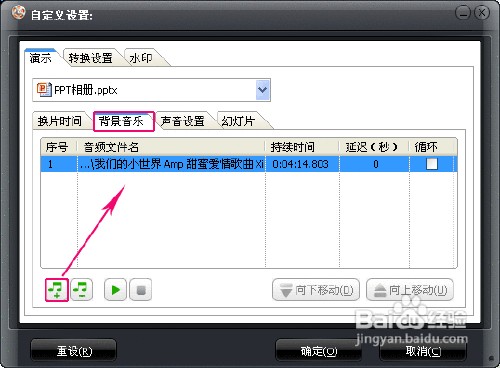Click the delay value 0 in row 1
Image resolution: width=500 pixels, height=368 pixels.
(x=376, y=164)
